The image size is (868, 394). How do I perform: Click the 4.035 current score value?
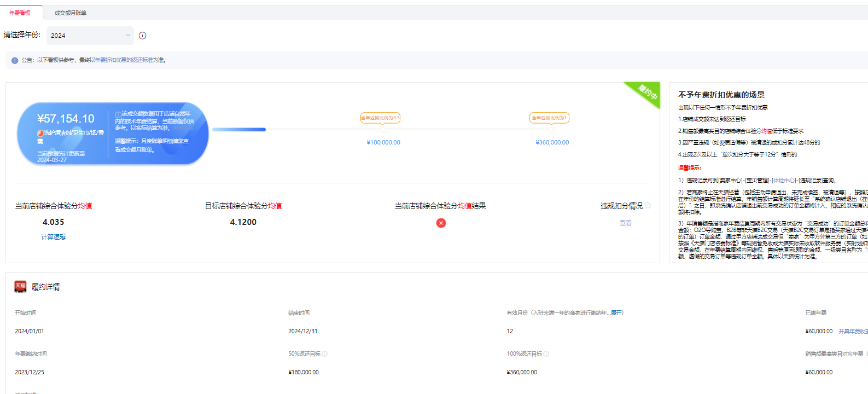54,222
